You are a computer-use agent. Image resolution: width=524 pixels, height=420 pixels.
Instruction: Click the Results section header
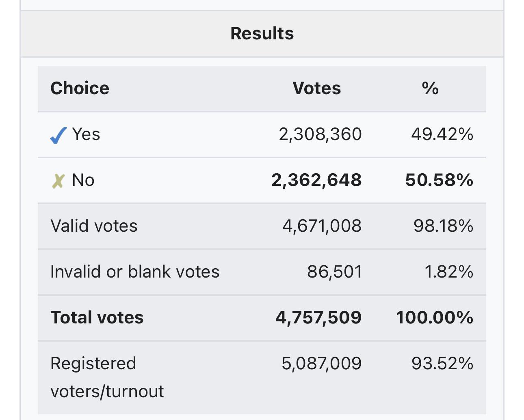[262, 33]
